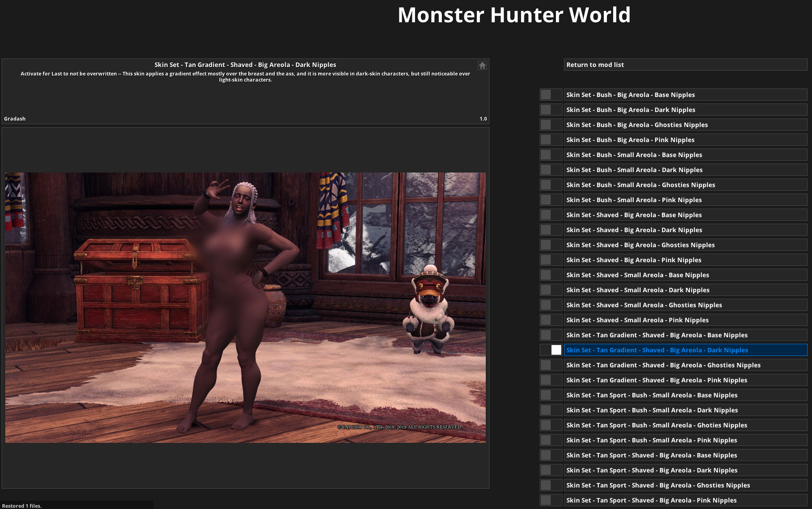The height and width of the screenshot is (509, 812).
Task: Enable 'Tan Sport - Shaved - Big Areola - Dark Nipples' toggle
Action: (x=551, y=470)
